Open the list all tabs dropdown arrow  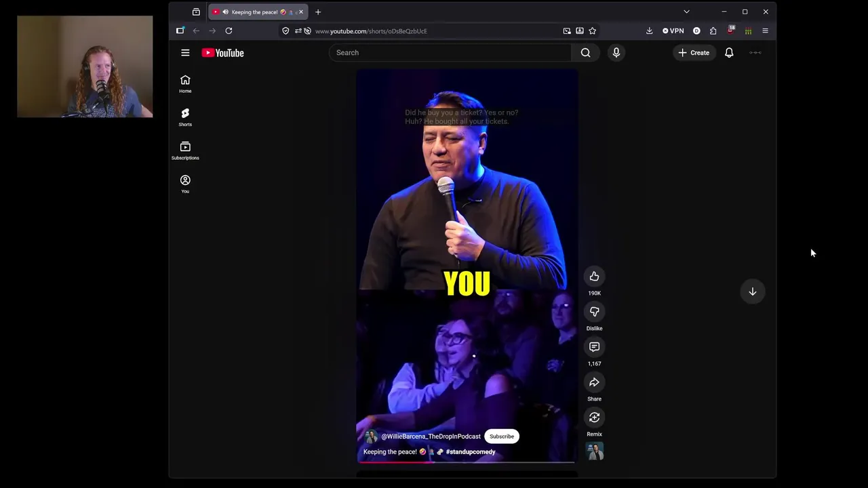tap(686, 12)
